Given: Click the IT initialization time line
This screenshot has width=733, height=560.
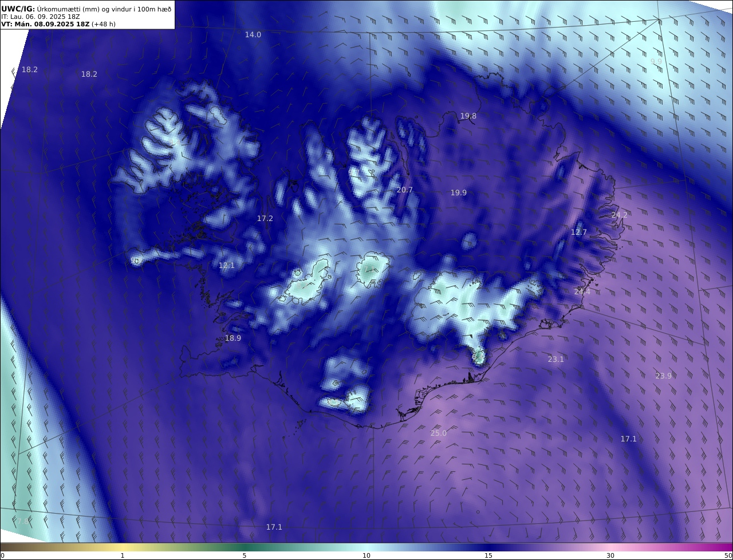Looking at the screenshot, I should click(41, 17).
